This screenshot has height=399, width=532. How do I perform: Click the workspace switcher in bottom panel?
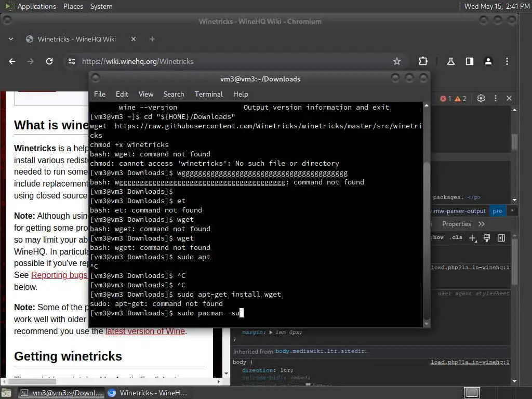472,393
